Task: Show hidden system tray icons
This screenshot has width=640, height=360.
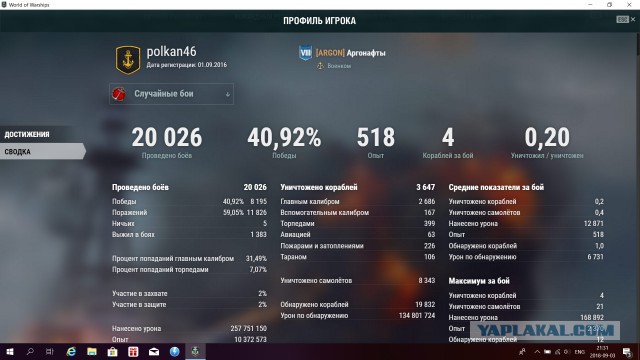Action: [537, 352]
